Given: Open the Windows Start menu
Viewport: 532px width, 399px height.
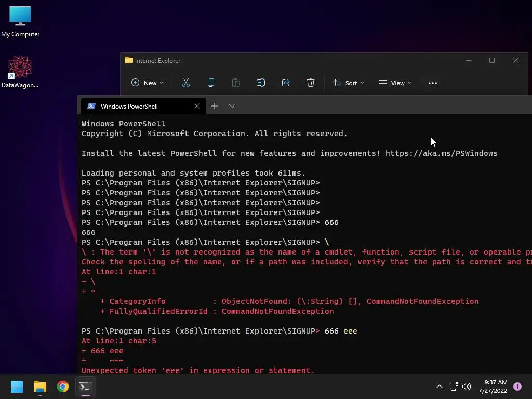Looking at the screenshot, I should click(x=17, y=387).
